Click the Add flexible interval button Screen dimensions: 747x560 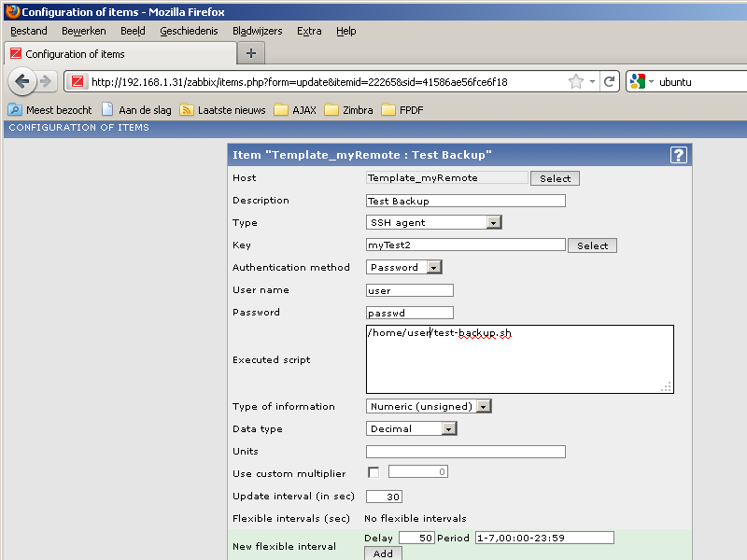[x=383, y=553]
